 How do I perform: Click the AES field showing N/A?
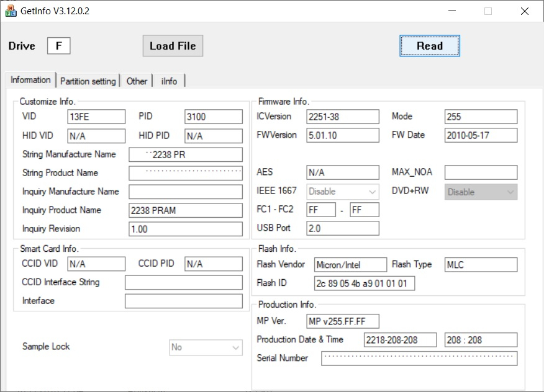(x=343, y=172)
